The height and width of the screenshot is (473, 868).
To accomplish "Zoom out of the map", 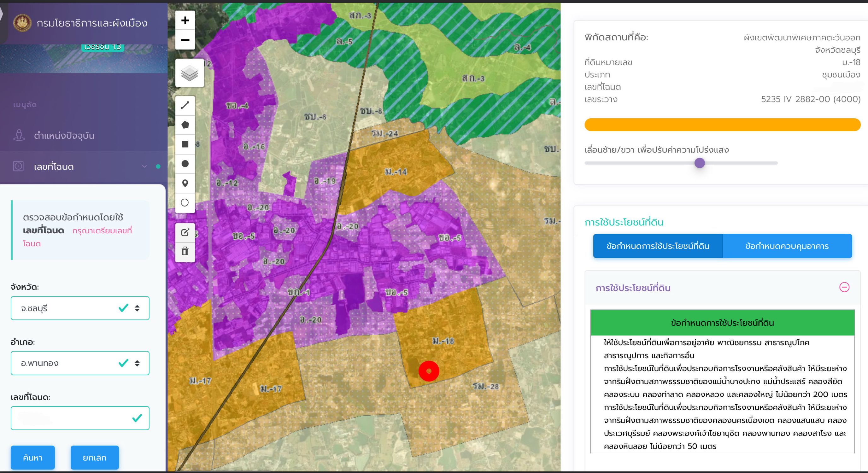I will [185, 40].
